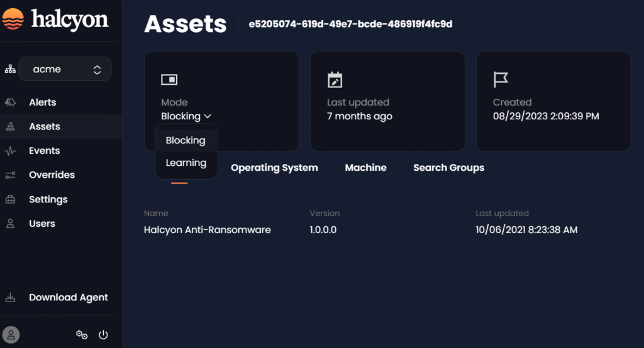Click the Download Agent link
This screenshot has width=644, height=348.
68,298
